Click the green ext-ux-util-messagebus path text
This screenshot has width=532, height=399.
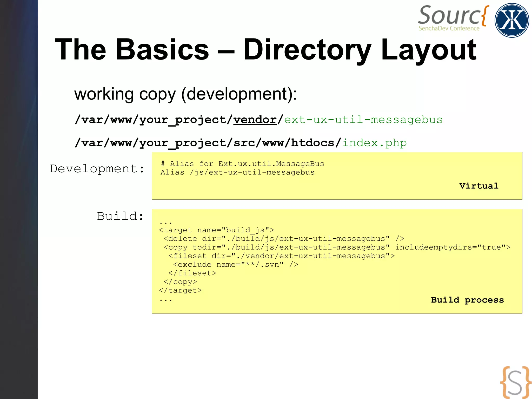pyautogui.click(x=363, y=120)
